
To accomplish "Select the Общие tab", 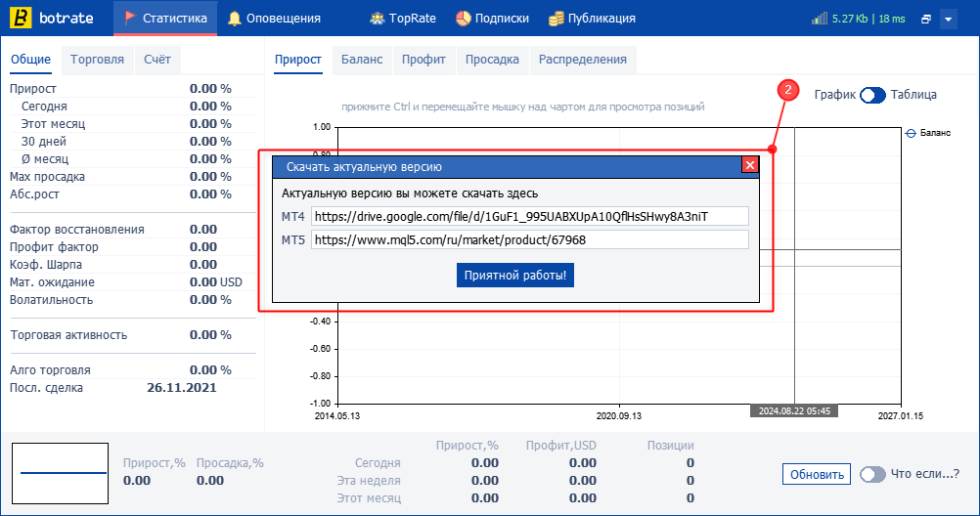I will [x=30, y=60].
